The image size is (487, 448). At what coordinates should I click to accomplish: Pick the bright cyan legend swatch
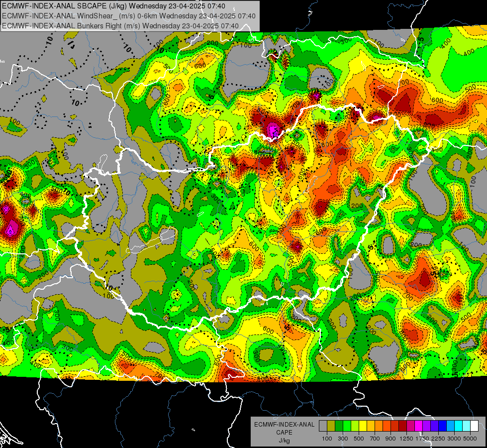(459, 426)
